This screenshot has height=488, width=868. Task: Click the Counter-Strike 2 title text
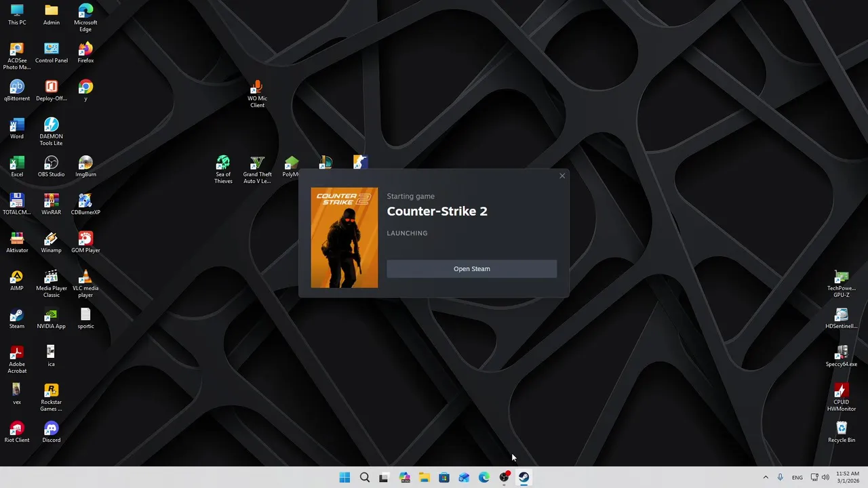coord(437,211)
